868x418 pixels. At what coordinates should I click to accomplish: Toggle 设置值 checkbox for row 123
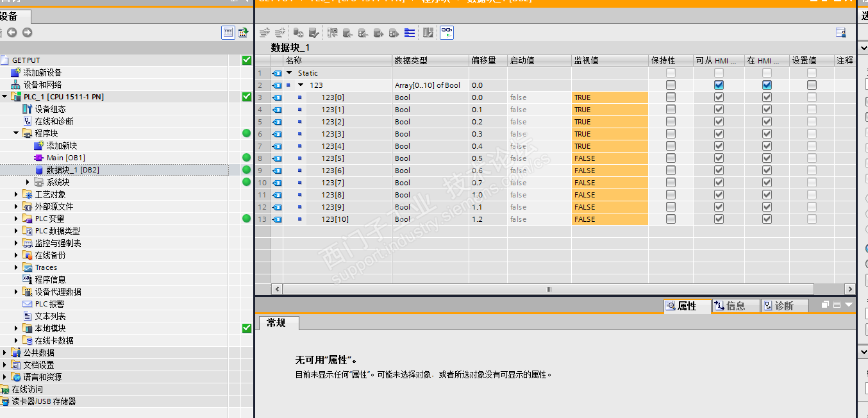pos(812,85)
